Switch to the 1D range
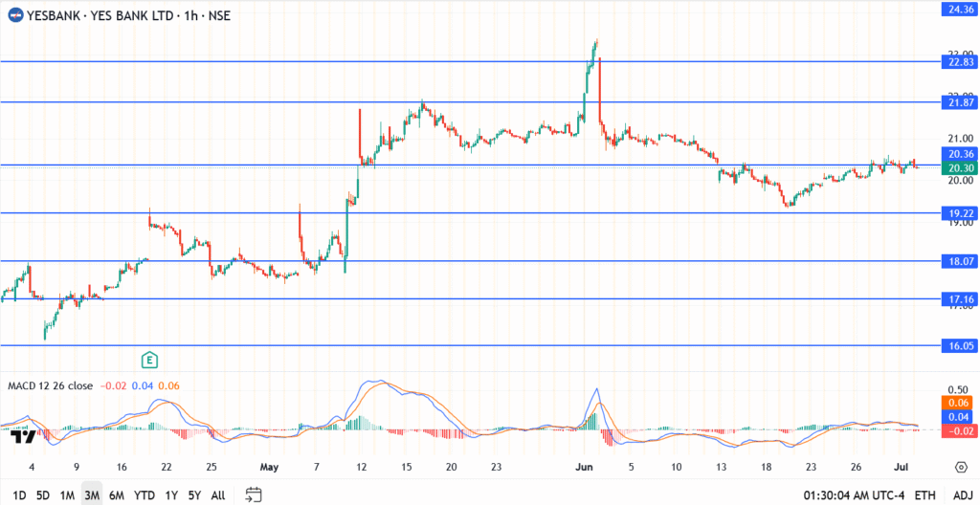The width and height of the screenshot is (980, 505). [x=18, y=495]
